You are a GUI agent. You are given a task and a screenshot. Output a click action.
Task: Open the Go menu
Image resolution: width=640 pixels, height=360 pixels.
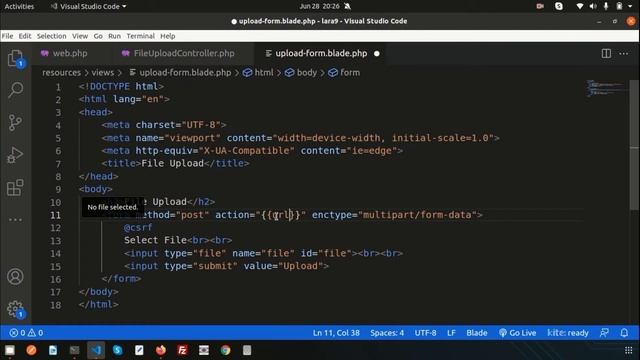[98, 36]
